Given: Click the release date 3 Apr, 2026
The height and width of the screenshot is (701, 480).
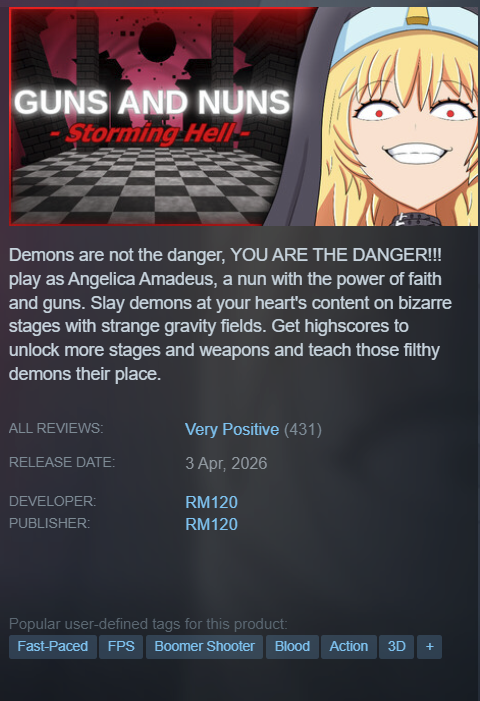Looking at the screenshot, I should click(226, 463).
